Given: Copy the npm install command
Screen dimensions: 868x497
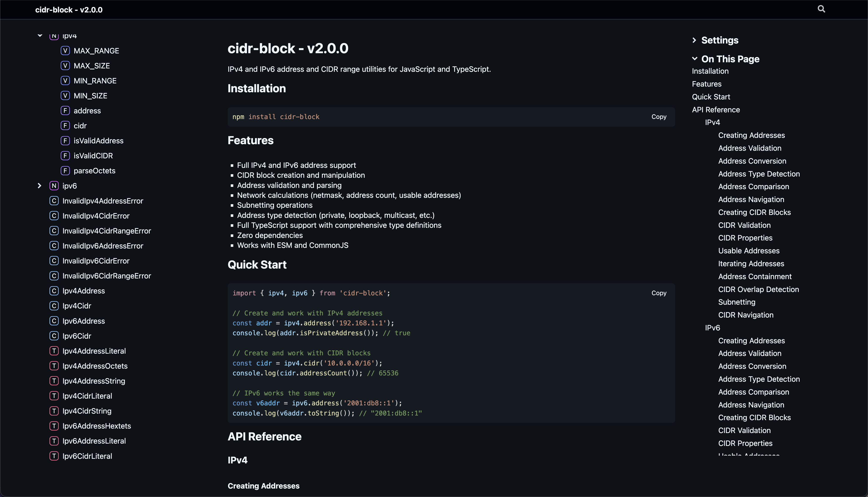Looking at the screenshot, I should tap(659, 117).
